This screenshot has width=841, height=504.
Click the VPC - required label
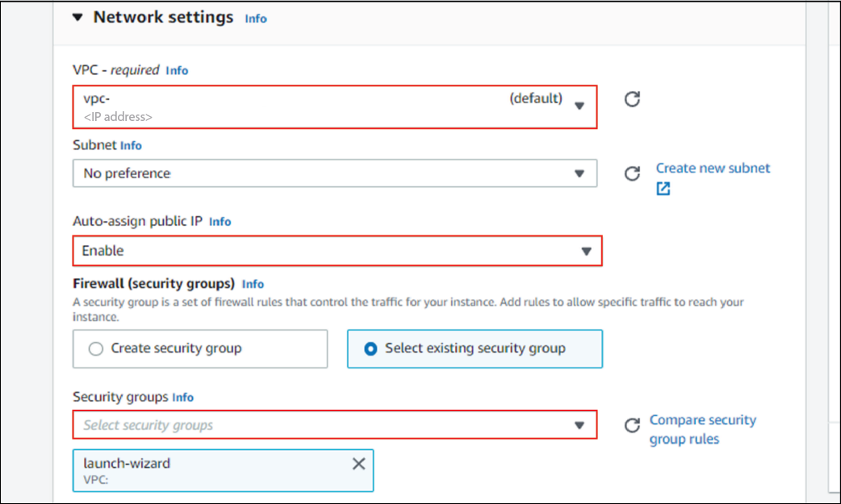coord(116,69)
